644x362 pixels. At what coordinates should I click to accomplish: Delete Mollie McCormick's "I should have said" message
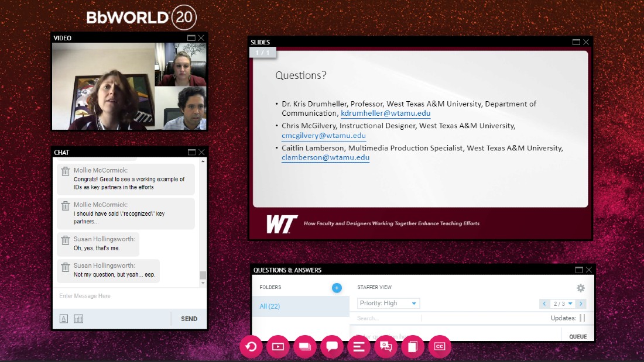pyautogui.click(x=66, y=205)
